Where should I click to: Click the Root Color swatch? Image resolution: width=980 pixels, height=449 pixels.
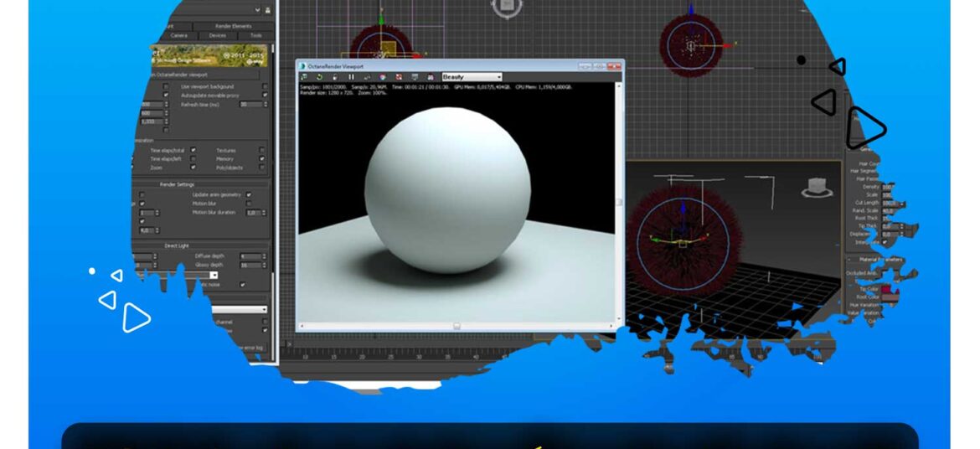[x=889, y=297]
